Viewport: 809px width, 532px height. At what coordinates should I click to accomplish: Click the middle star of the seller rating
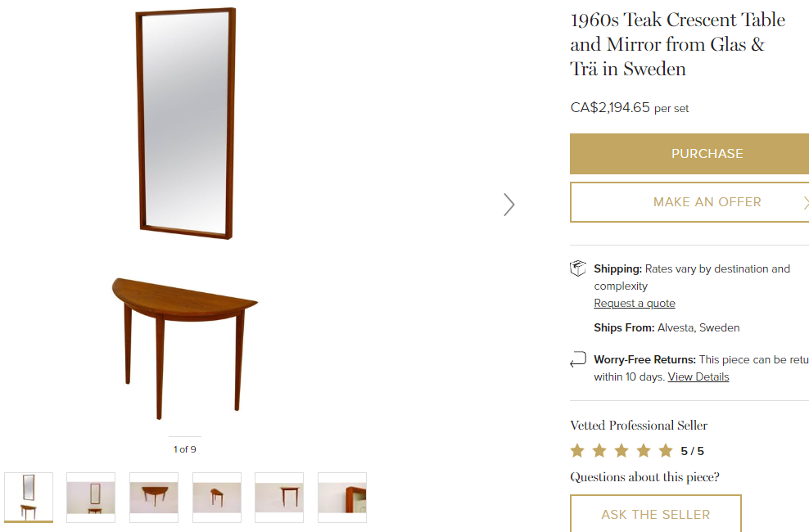(621, 450)
